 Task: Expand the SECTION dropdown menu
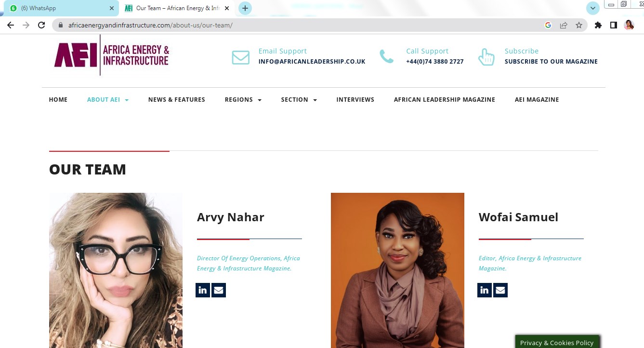point(299,100)
